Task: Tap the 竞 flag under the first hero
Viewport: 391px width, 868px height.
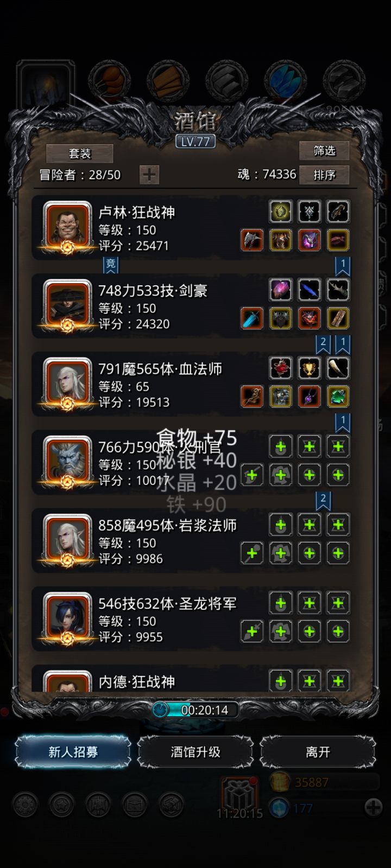Action: click(x=111, y=264)
